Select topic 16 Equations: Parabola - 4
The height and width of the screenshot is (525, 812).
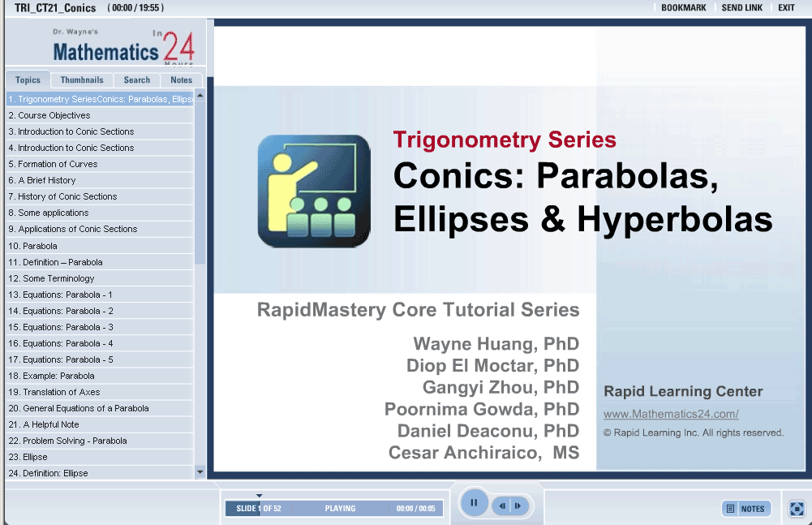point(100,343)
